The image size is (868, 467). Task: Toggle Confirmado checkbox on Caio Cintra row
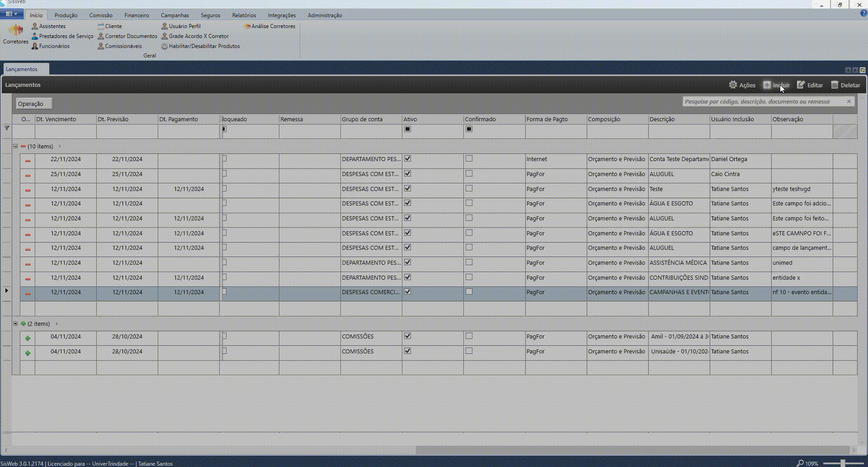[x=469, y=174]
